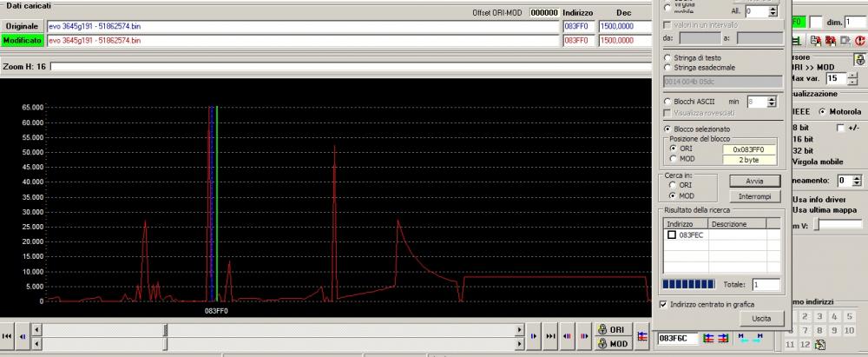Click the Totale result count field
The width and height of the screenshot is (868, 357).
click(x=766, y=284)
